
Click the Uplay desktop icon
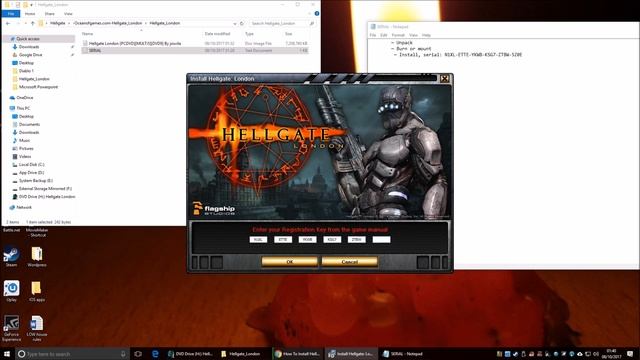pyautogui.click(x=11, y=291)
